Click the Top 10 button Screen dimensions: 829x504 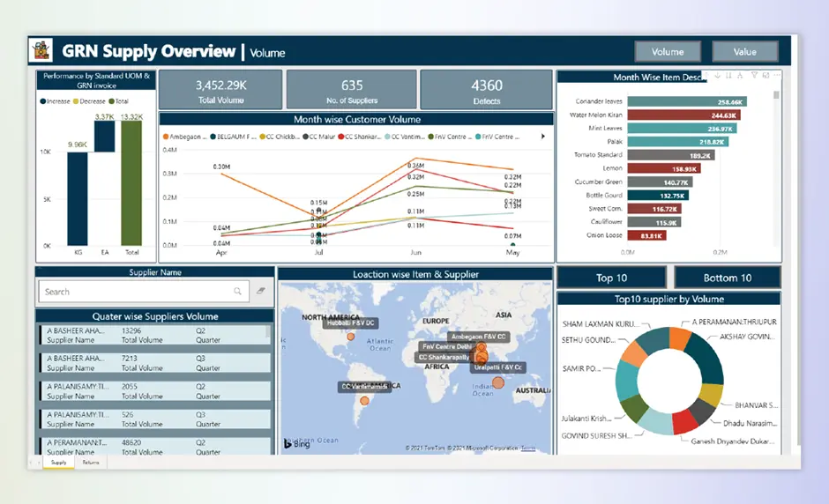(x=611, y=278)
